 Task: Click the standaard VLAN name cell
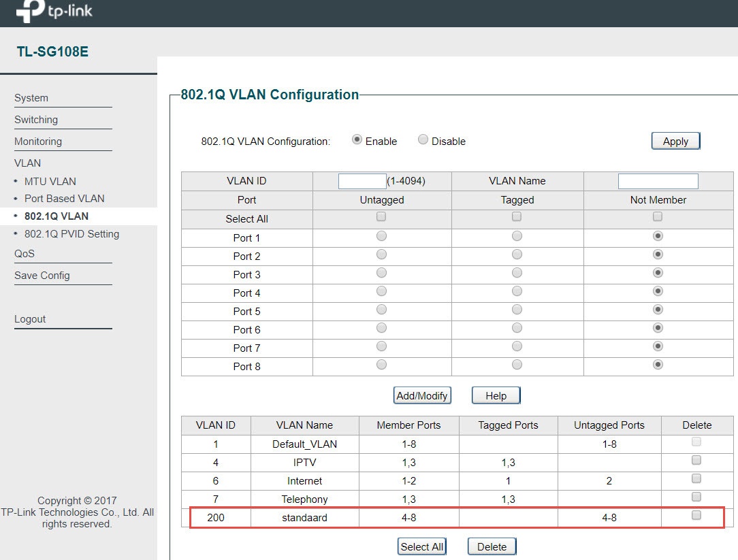point(304,518)
